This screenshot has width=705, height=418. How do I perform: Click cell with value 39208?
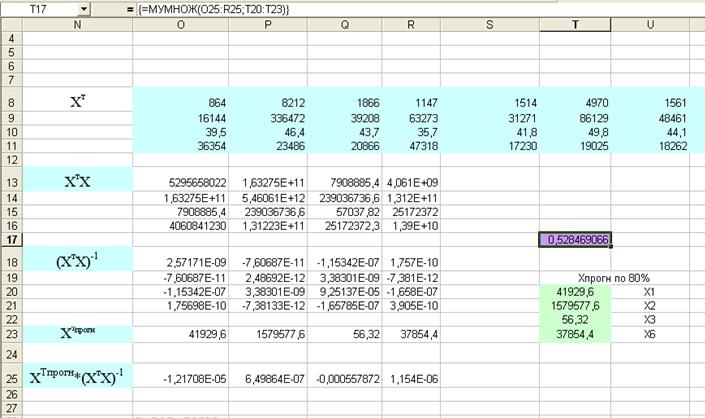click(x=345, y=118)
